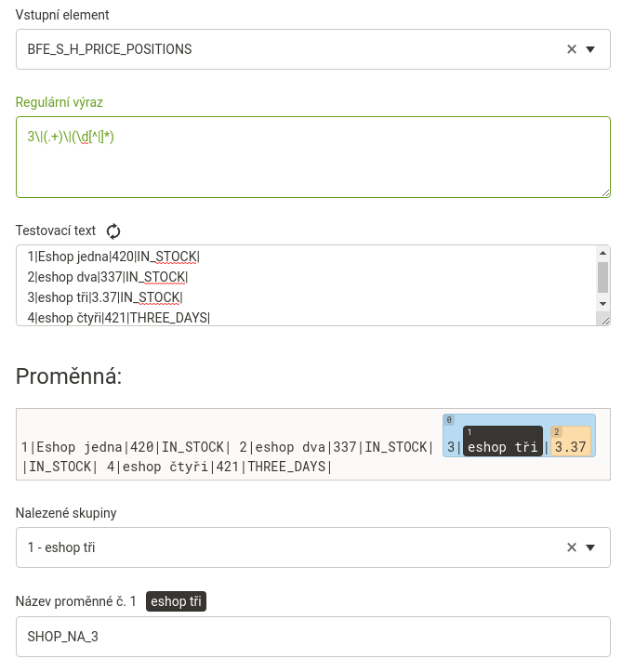Click the "1 - eshop tři" selected group
This screenshot has width=622, height=672.
coord(61,547)
